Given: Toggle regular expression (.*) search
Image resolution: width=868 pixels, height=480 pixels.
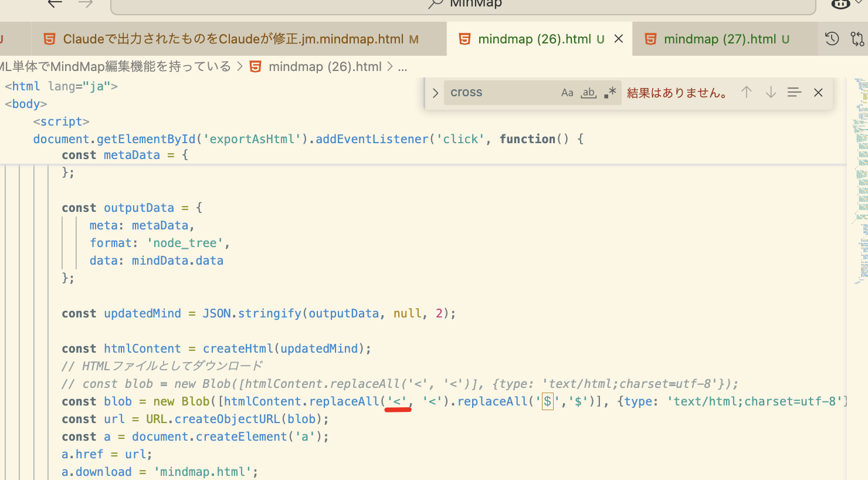Looking at the screenshot, I should (610, 93).
